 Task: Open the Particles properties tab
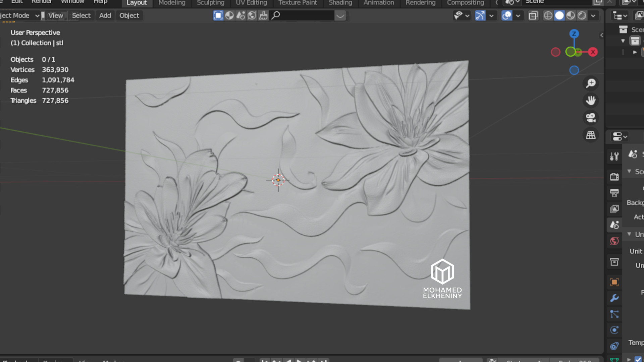coord(614,314)
